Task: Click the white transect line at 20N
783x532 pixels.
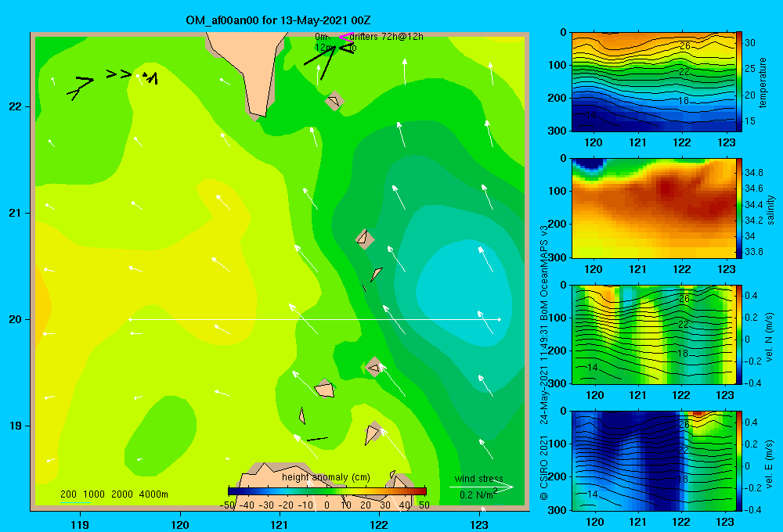Action: click(x=315, y=319)
